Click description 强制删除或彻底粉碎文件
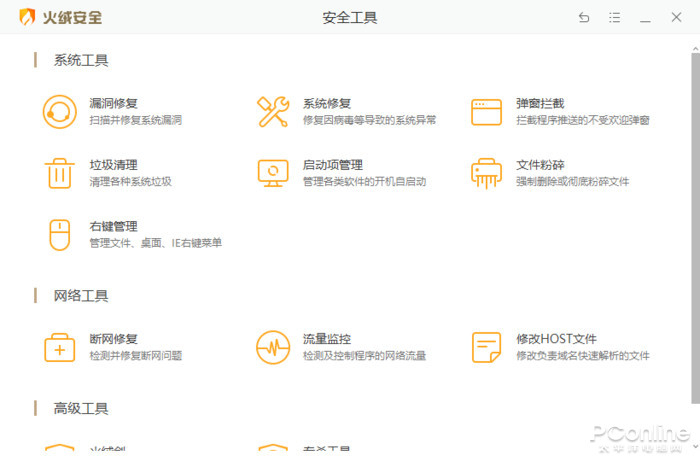Screen dimensions: 700x461 (573, 182)
